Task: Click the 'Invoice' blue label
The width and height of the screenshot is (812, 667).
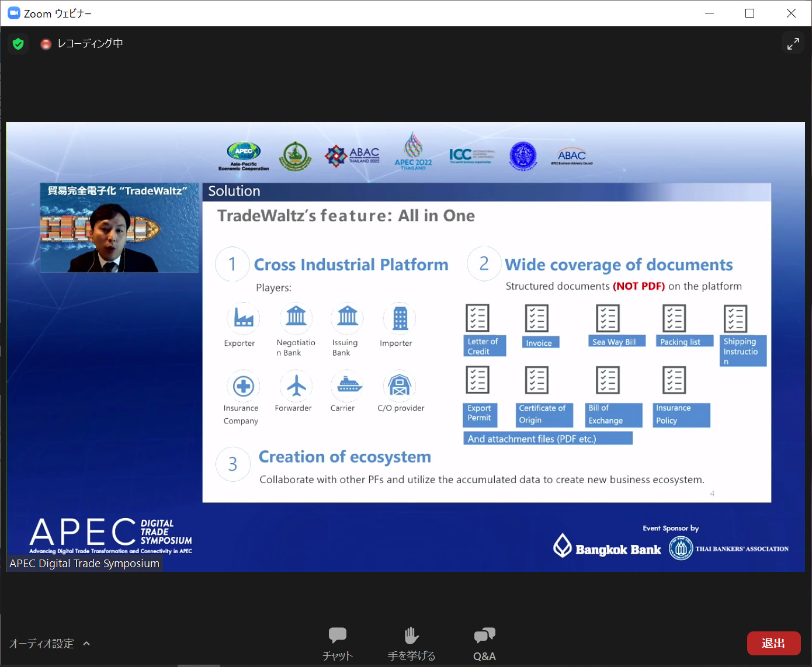Action: 540,342
